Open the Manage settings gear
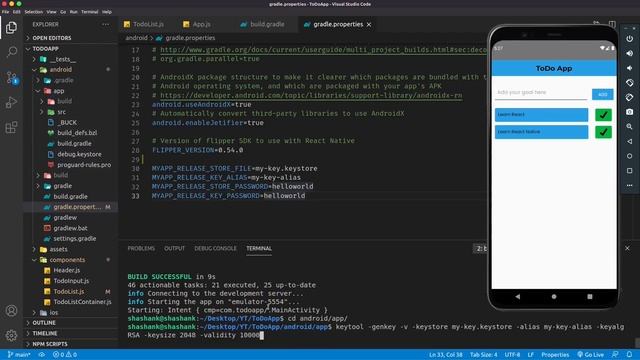This screenshot has width=640, height=360. pyautogui.click(x=11, y=335)
